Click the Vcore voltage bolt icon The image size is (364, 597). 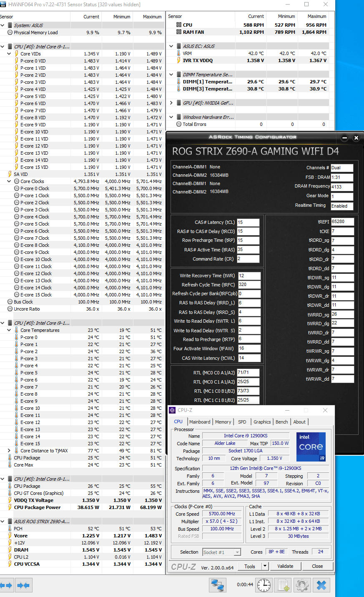(x=10, y=536)
